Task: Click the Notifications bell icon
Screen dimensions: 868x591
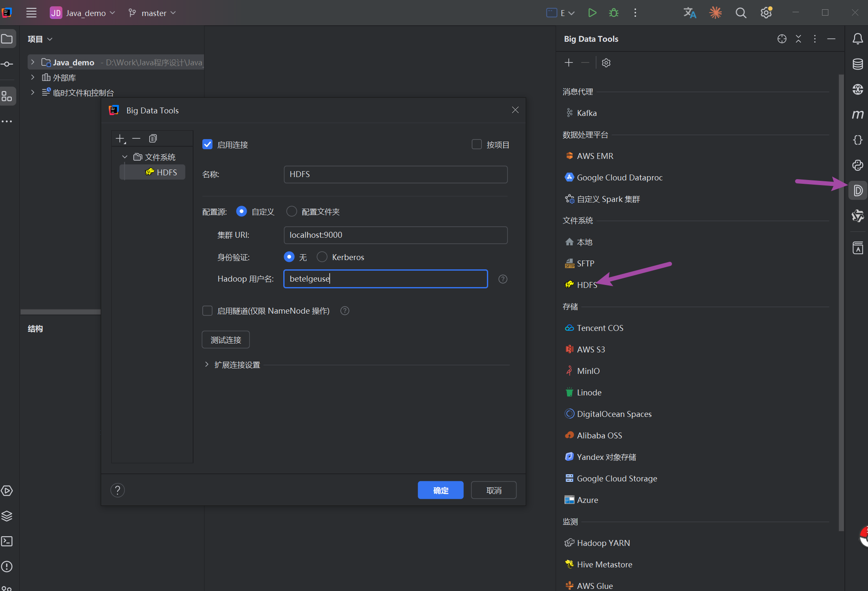Action: [857, 39]
